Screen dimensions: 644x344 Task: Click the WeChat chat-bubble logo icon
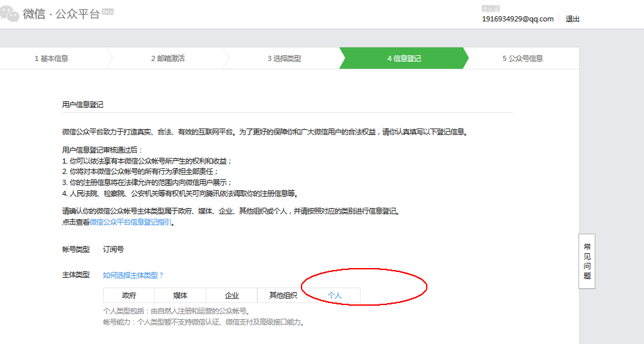pos(9,15)
